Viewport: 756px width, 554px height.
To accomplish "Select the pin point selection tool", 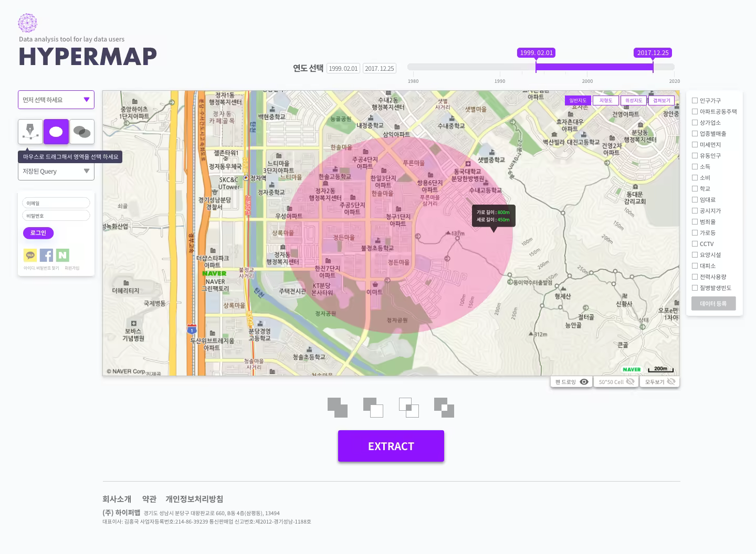I will (x=30, y=132).
